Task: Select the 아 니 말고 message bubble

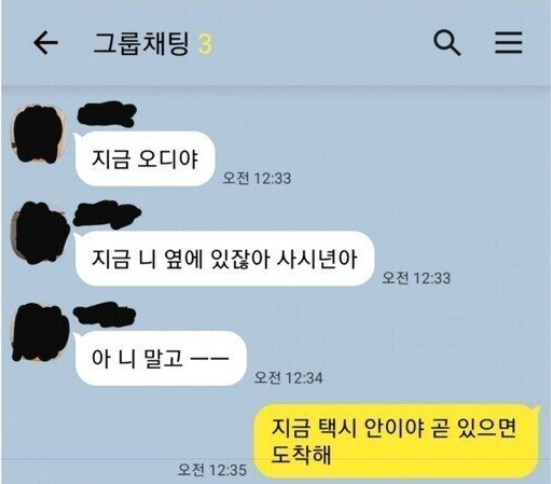Action: tap(161, 359)
